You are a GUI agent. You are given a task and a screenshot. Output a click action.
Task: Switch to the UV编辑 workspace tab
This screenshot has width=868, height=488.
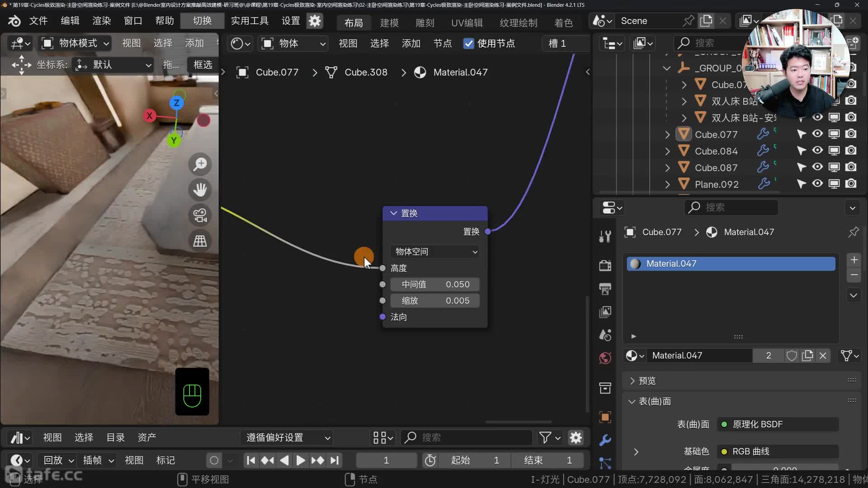[x=467, y=23]
